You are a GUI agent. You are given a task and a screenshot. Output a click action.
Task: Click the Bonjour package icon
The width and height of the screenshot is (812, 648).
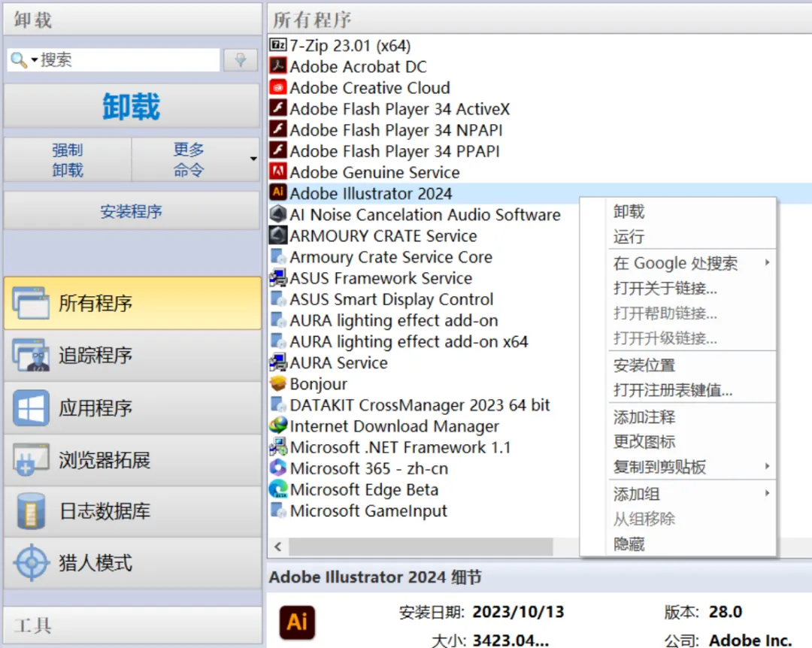tap(278, 383)
